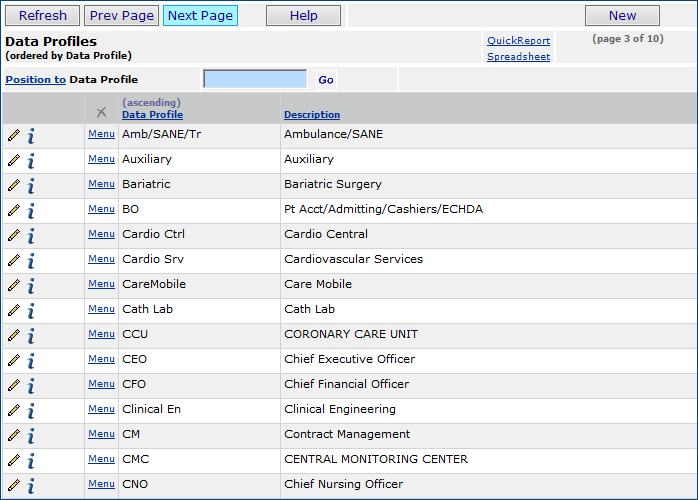Click the pencil edit icon for Bariatric
Viewport: 698px width, 500px height.
[x=14, y=185]
